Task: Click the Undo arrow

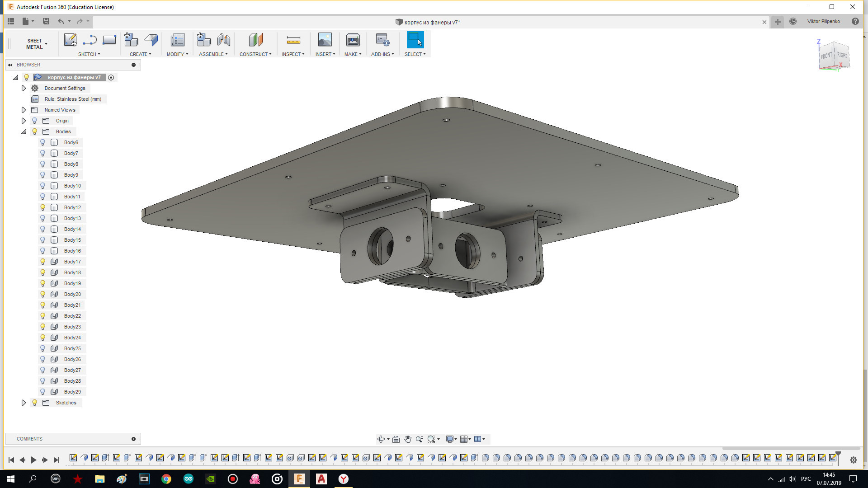Action: pyautogui.click(x=61, y=21)
